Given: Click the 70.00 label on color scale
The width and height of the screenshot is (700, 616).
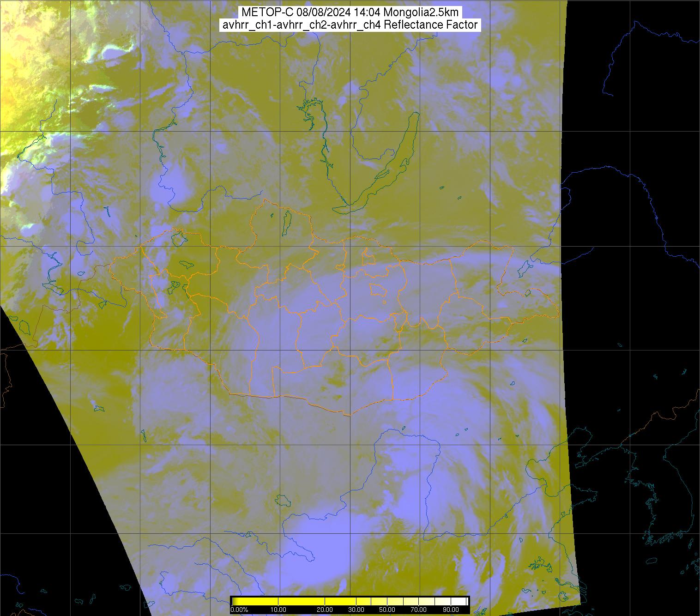Looking at the screenshot, I should click(418, 610).
